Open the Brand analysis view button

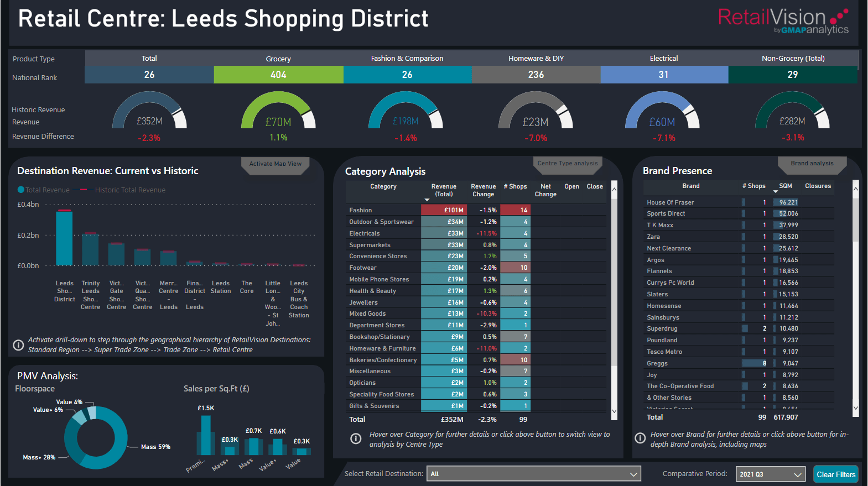[812, 164]
